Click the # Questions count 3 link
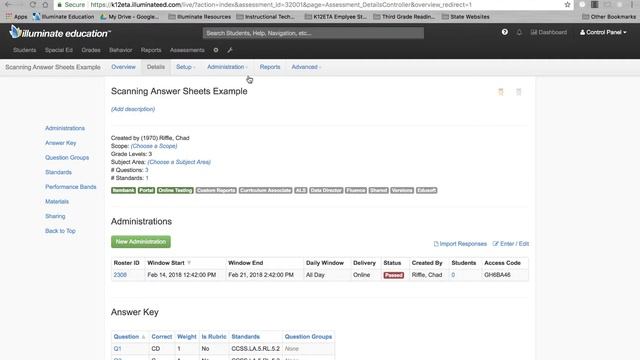640x360 pixels. pyautogui.click(x=147, y=170)
